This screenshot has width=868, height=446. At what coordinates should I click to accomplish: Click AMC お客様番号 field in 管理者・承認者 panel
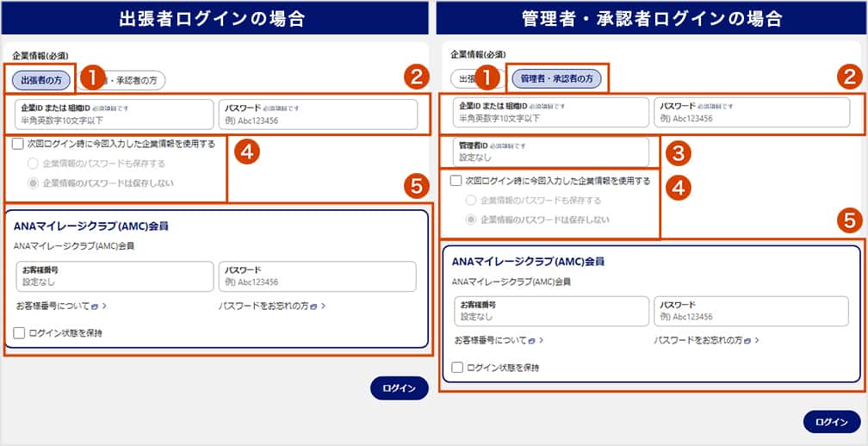[549, 311]
